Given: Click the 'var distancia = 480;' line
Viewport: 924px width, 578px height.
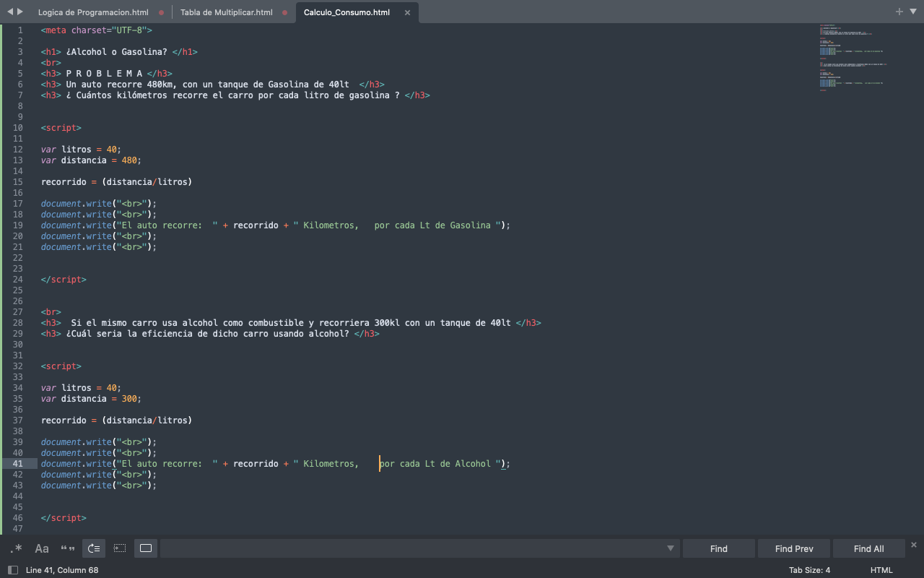Looking at the screenshot, I should (x=92, y=160).
